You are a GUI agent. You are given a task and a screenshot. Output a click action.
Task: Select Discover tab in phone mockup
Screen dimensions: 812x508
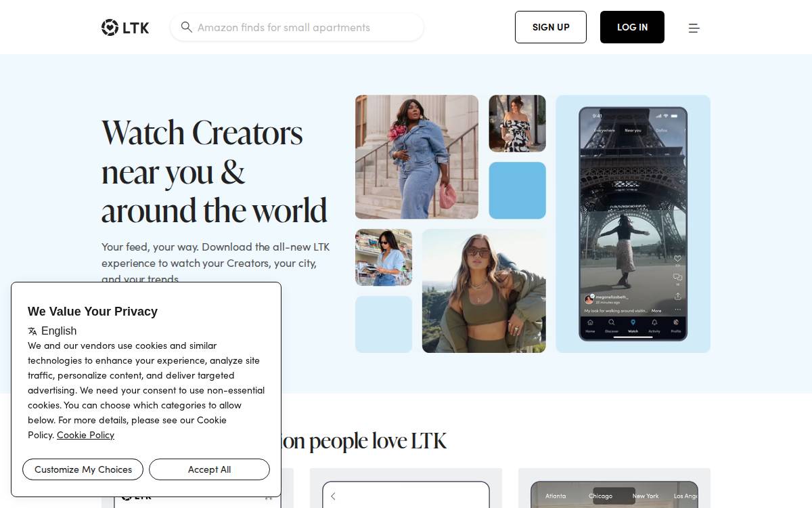[x=612, y=326]
